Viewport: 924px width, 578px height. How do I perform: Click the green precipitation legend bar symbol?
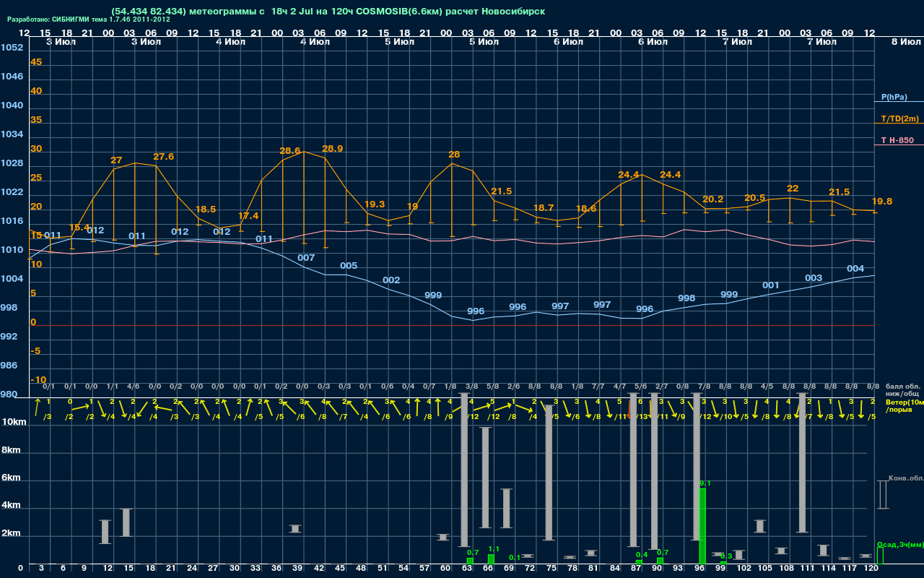point(879,556)
